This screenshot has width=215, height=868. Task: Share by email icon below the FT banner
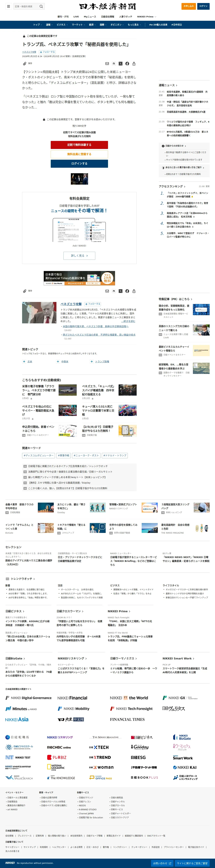pyautogui.click(x=107, y=291)
